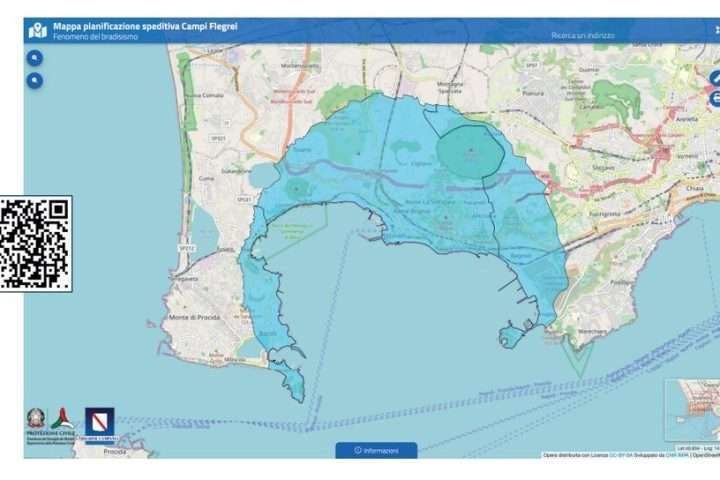Select the dark green circular zone

[470, 152]
